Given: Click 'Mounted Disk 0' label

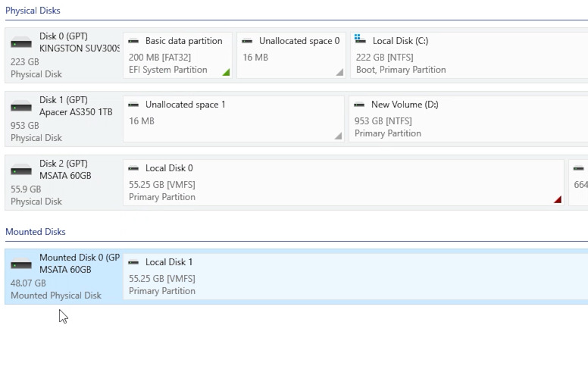Looking at the screenshot, I should tap(80, 258).
